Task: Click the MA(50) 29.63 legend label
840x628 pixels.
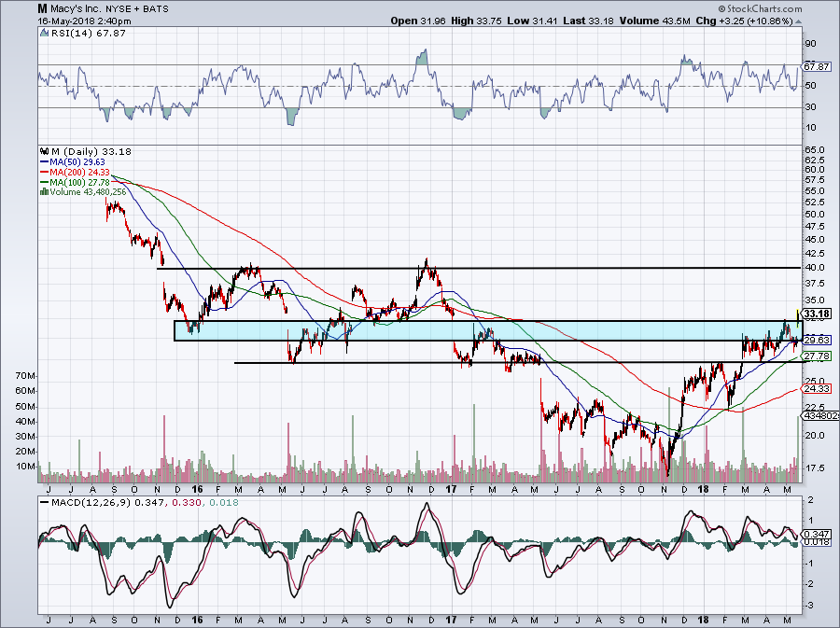Action: pyautogui.click(x=77, y=161)
